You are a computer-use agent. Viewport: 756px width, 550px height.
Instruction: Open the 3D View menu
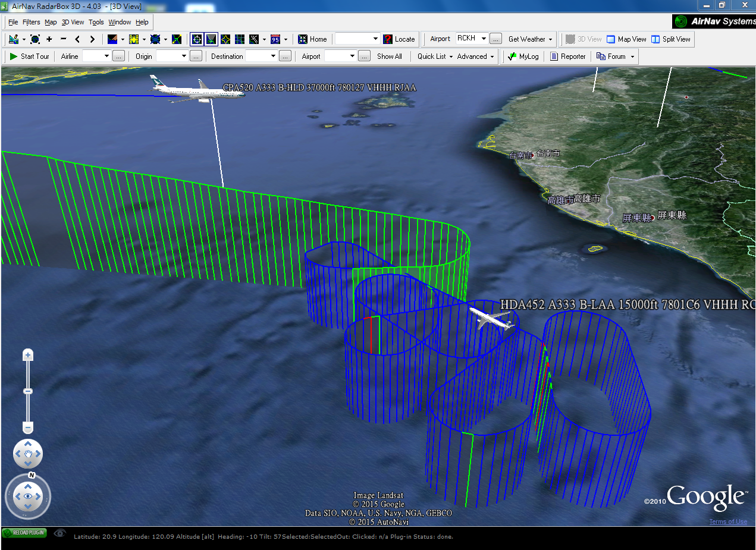coord(73,22)
